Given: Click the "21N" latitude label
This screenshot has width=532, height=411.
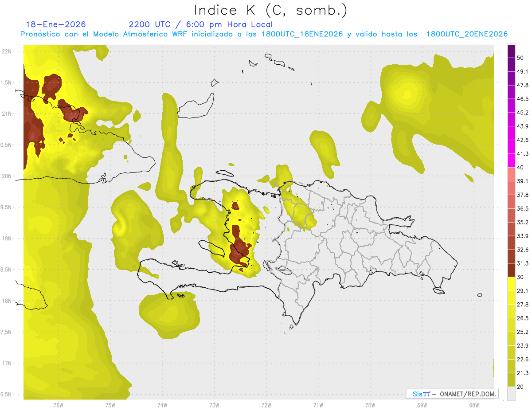Looking at the screenshot, I should coord(7,114).
